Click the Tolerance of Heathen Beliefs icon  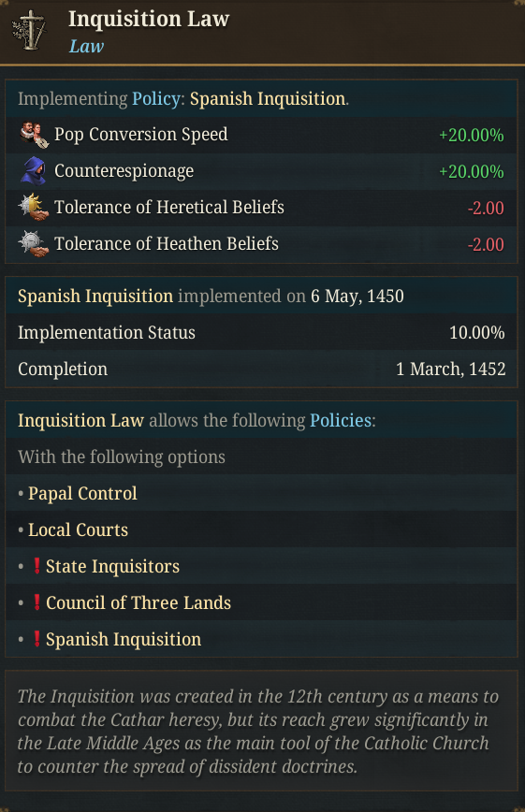click(34, 243)
